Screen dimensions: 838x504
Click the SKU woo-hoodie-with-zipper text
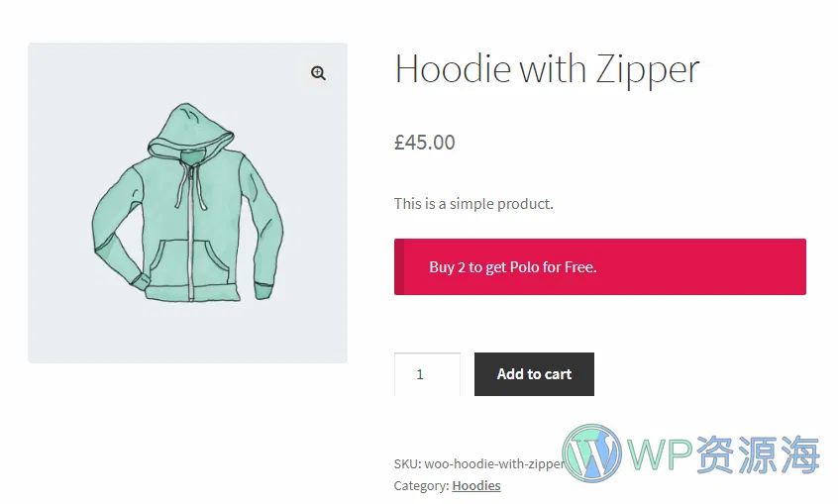pos(478,463)
